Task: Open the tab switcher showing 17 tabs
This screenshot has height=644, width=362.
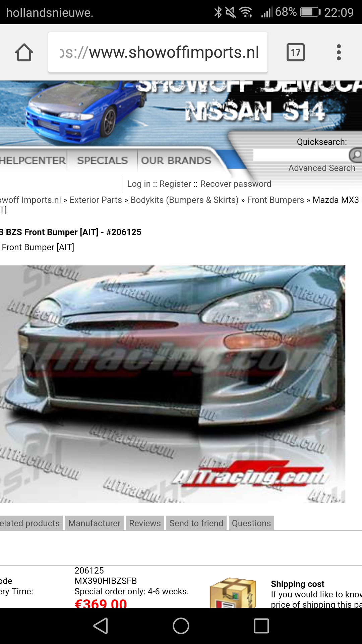Action: (296, 52)
